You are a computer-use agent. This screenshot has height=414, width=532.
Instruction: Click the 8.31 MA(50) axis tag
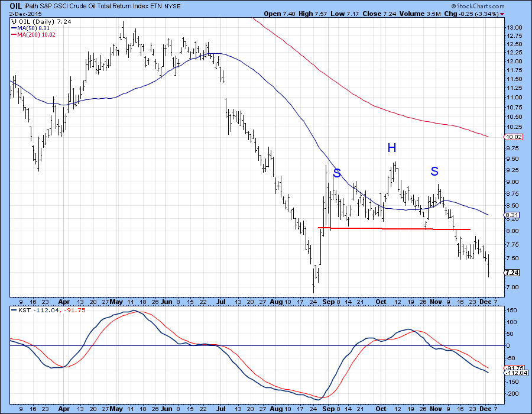coord(511,215)
